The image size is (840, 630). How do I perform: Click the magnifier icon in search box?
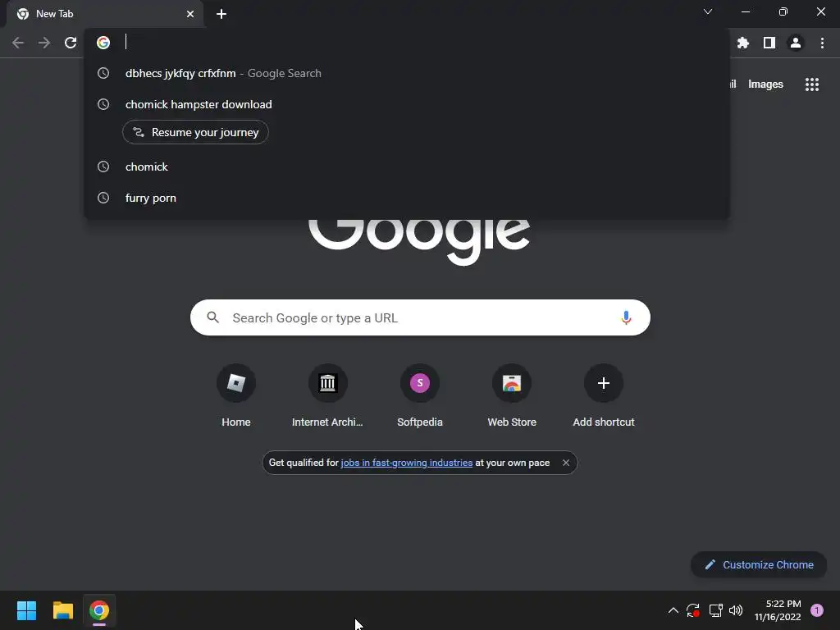213,317
